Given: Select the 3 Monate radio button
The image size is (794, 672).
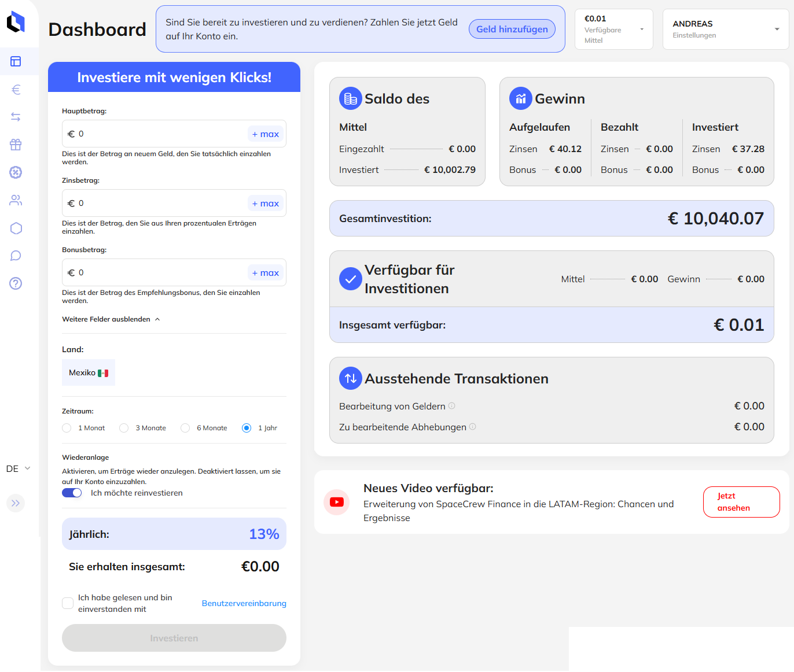Looking at the screenshot, I should click(x=124, y=428).
